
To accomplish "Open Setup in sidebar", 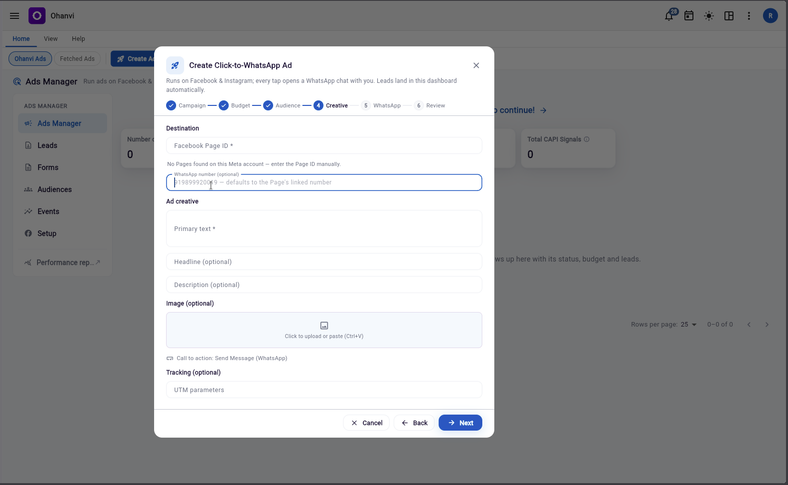I will 62,234.
